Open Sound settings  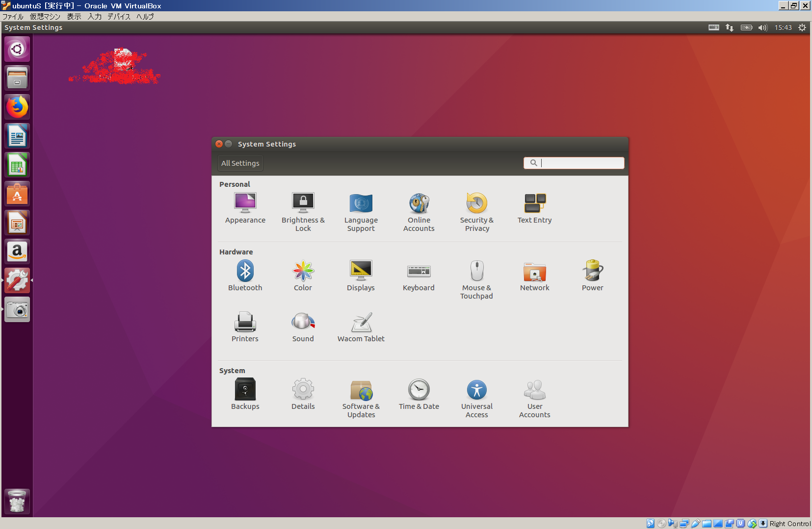(x=303, y=327)
